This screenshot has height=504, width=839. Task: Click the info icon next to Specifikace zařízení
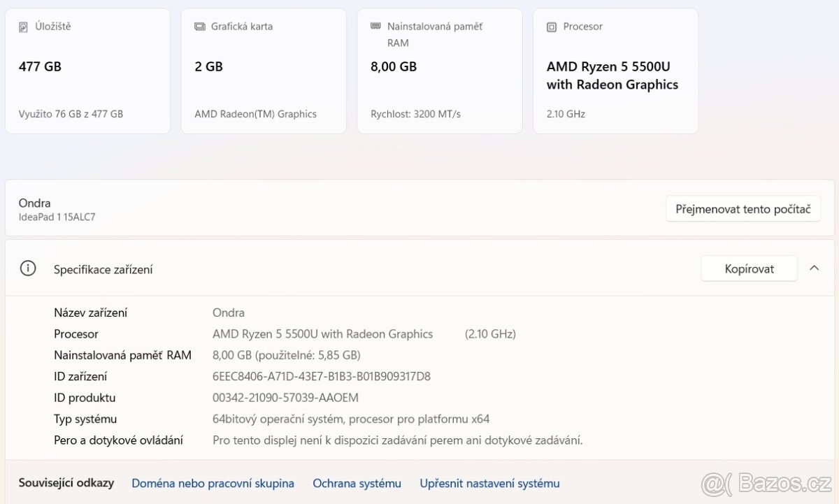(28, 269)
